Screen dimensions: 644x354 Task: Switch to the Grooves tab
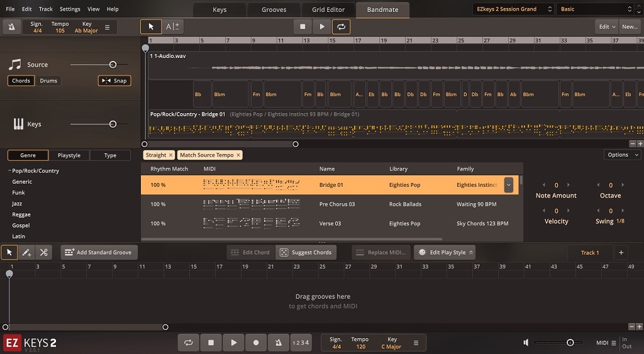coord(274,10)
